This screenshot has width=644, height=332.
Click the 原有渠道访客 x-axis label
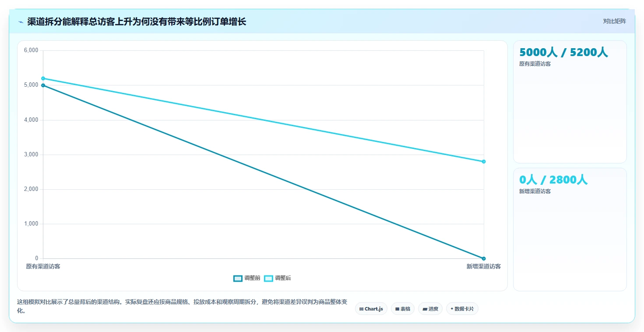(x=43, y=266)
